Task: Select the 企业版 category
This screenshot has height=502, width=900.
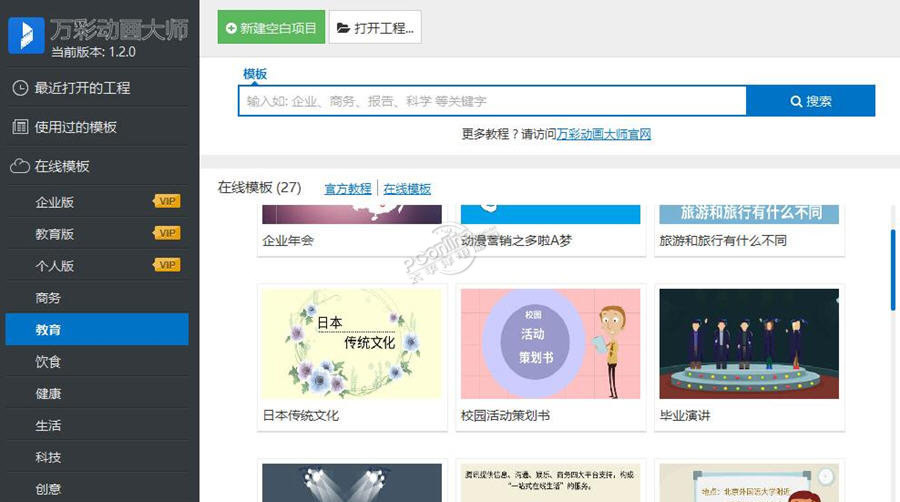Action: (x=97, y=202)
